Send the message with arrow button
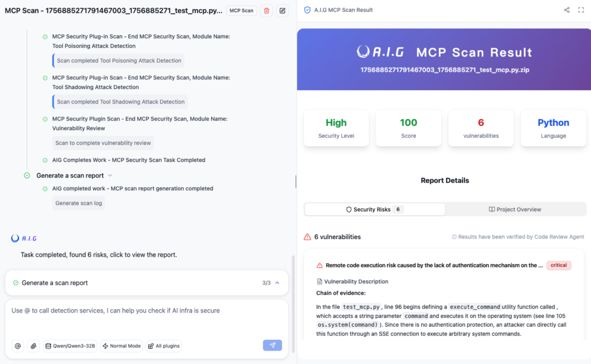The image size is (591, 364). pyautogui.click(x=272, y=345)
